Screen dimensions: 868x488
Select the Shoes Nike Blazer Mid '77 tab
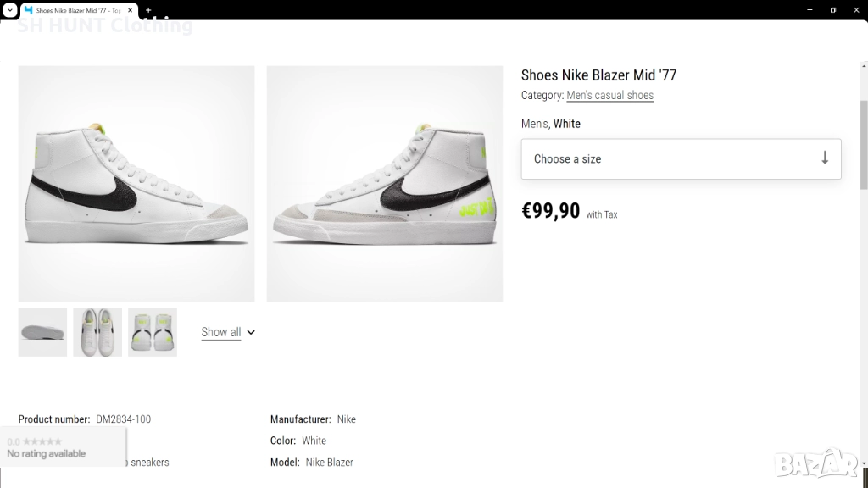pyautogui.click(x=78, y=10)
